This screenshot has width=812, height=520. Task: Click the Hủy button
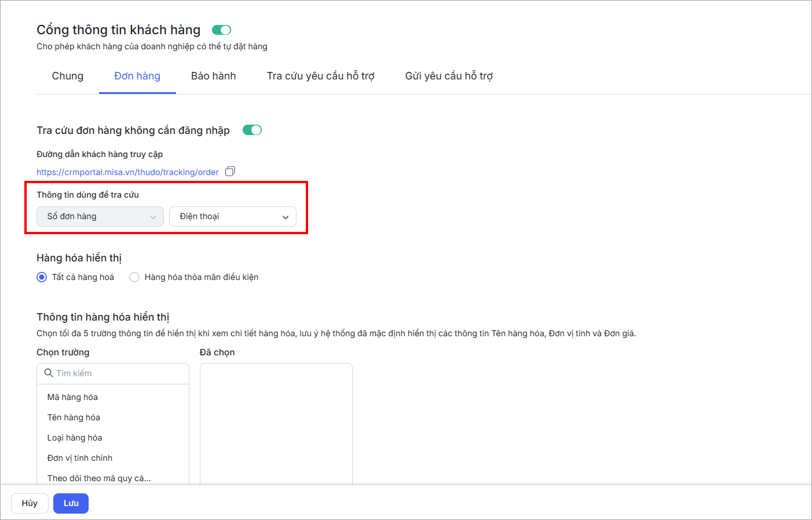(x=30, y=503)
